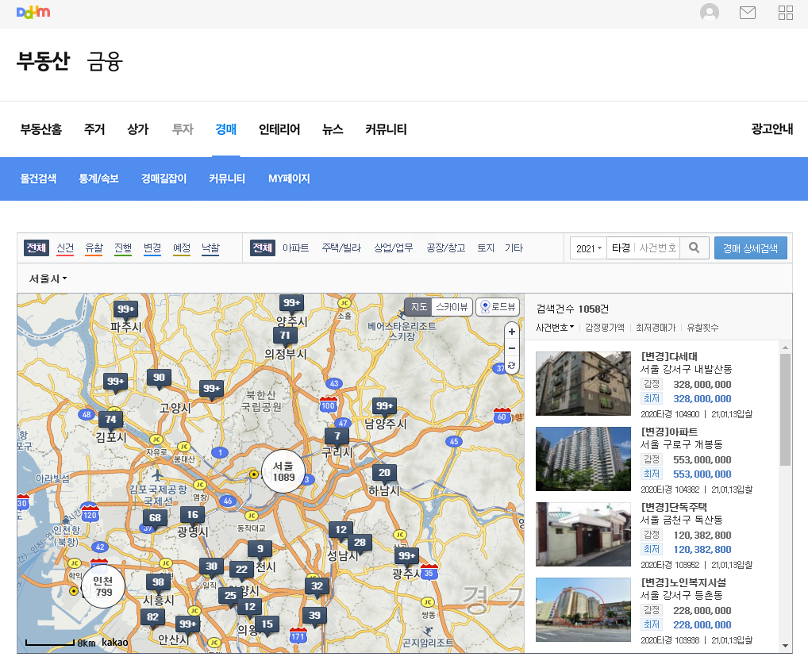808x672 pixels.
Task: Open the 2021 year dropdown
Action: click(x=588, y=248)
